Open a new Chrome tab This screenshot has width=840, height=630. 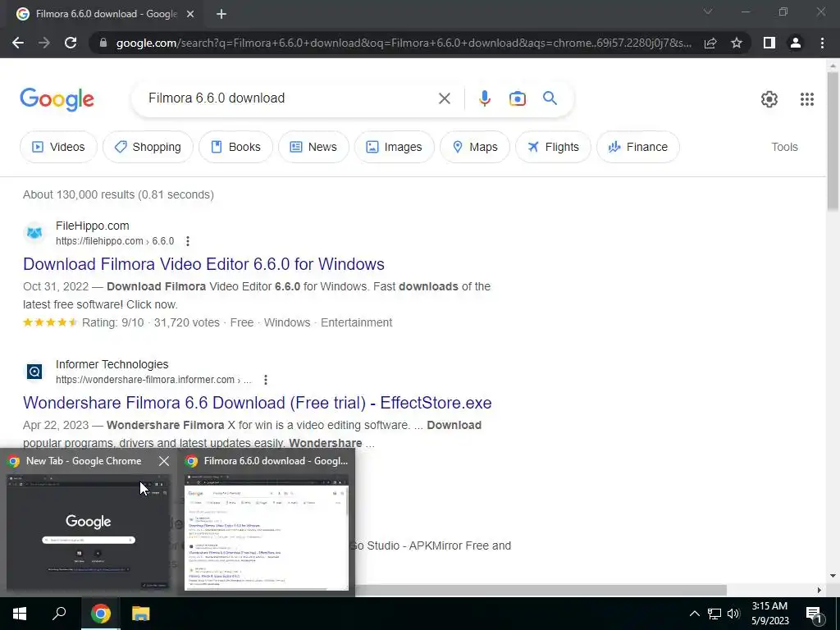tap(221, 15)
